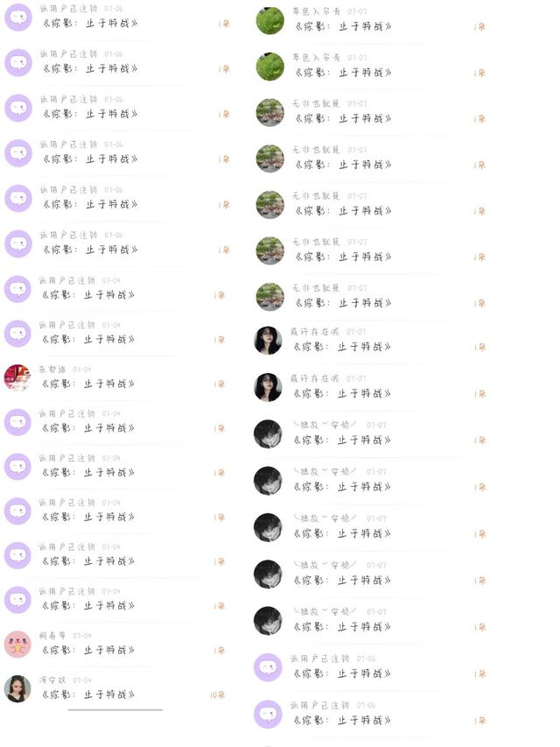
Task: Open the username next to the pink cartoon avatar
Action: pyautogui.click(x=53, y=636)
